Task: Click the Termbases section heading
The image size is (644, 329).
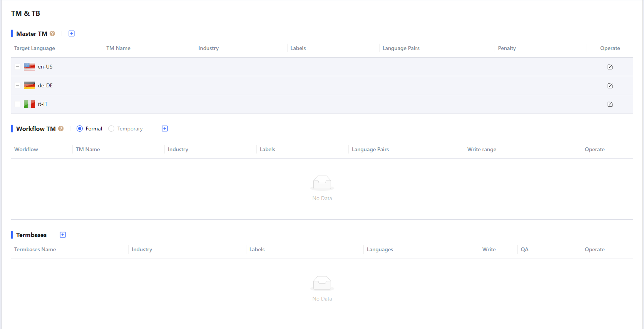Action: pyautogui.click(x=31, y=235)
